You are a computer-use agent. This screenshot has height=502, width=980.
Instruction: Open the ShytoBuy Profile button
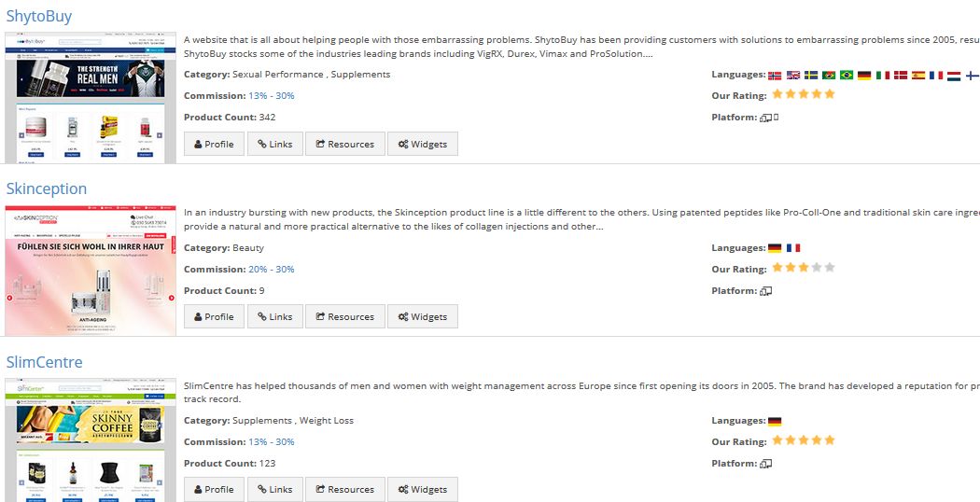pyautogui.click(x=215, y=144)
